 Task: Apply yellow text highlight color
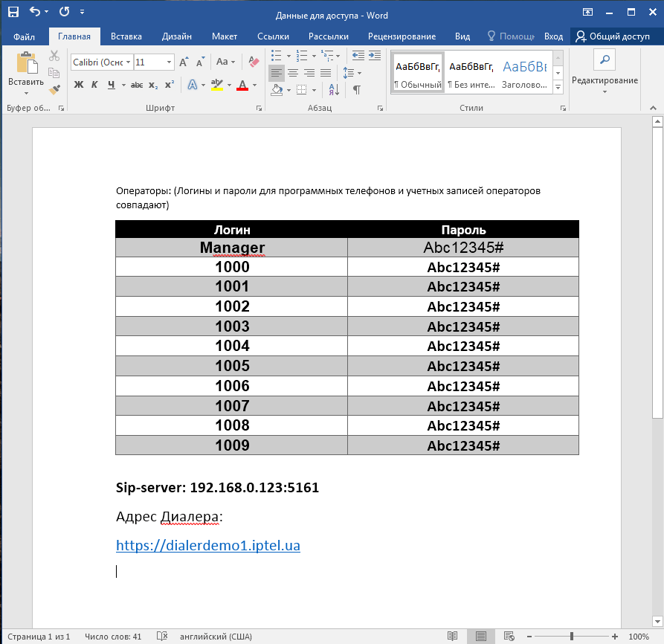pyautogui.click(x=217, y=85)
